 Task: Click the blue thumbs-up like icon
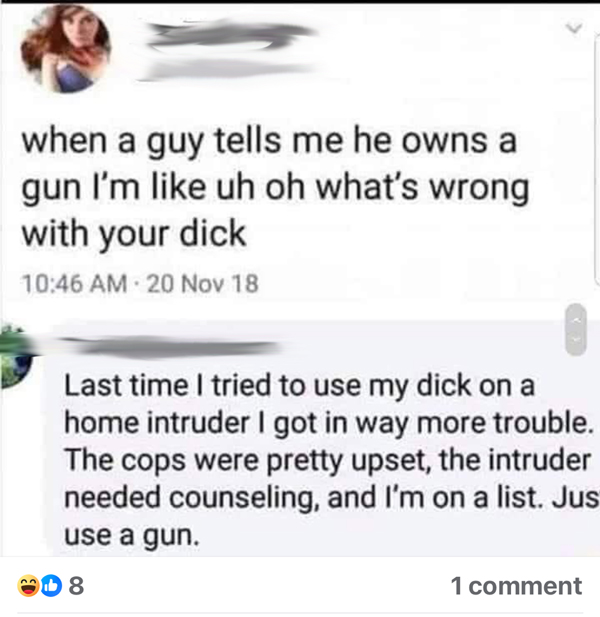[51, 586]
